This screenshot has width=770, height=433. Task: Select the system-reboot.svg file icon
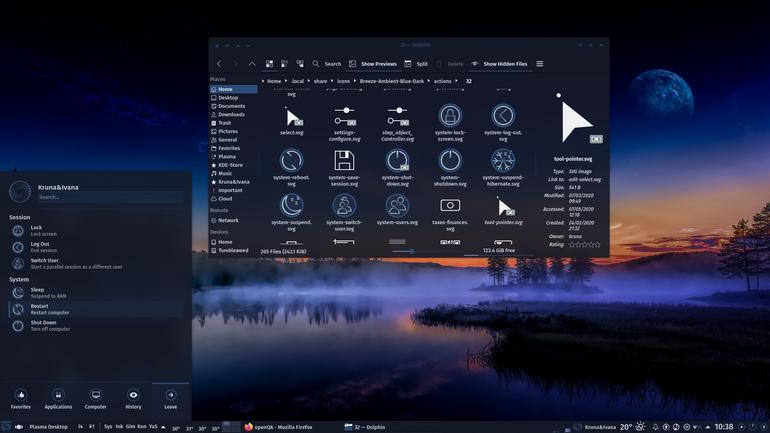tap(291, 161)
